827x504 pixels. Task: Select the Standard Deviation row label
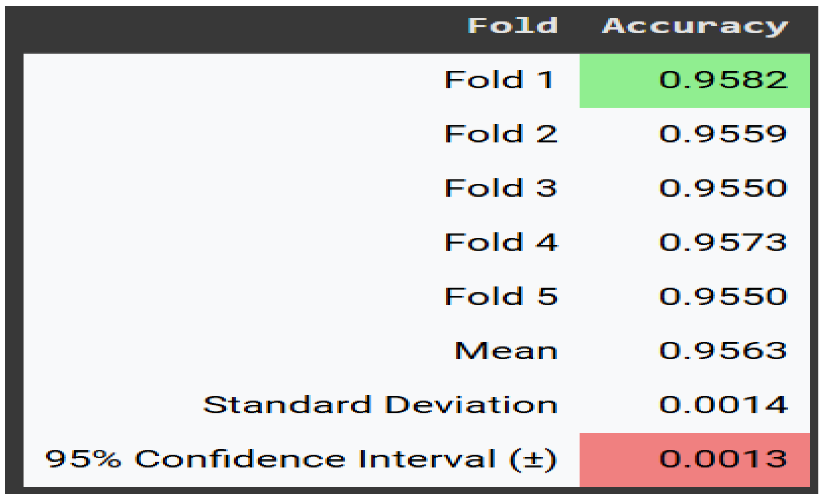[380, 405]
